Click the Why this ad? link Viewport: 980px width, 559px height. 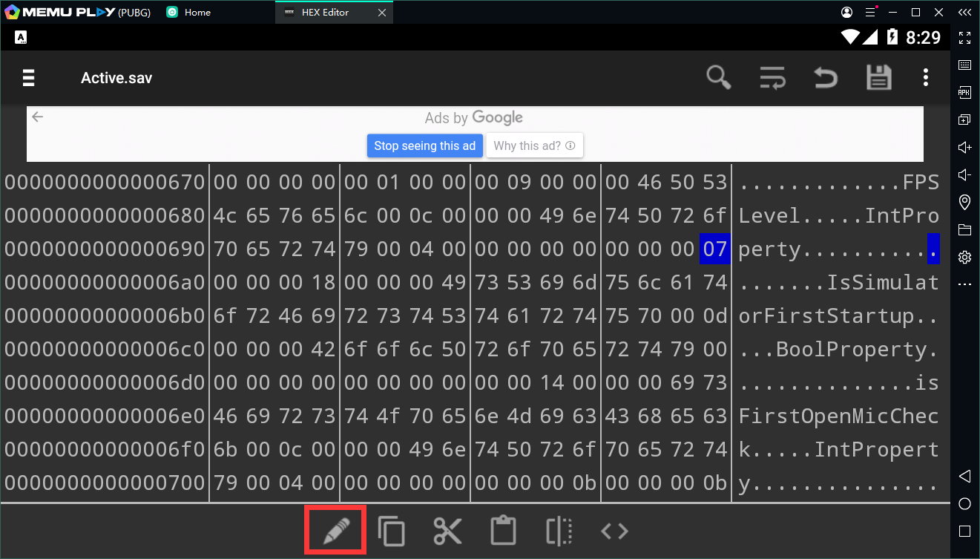tap(534, 146)
